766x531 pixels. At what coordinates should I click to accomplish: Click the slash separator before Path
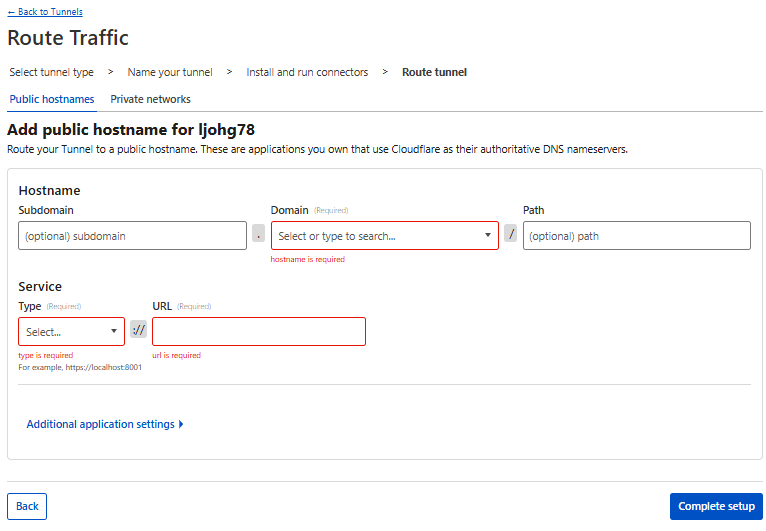(511, 234)
